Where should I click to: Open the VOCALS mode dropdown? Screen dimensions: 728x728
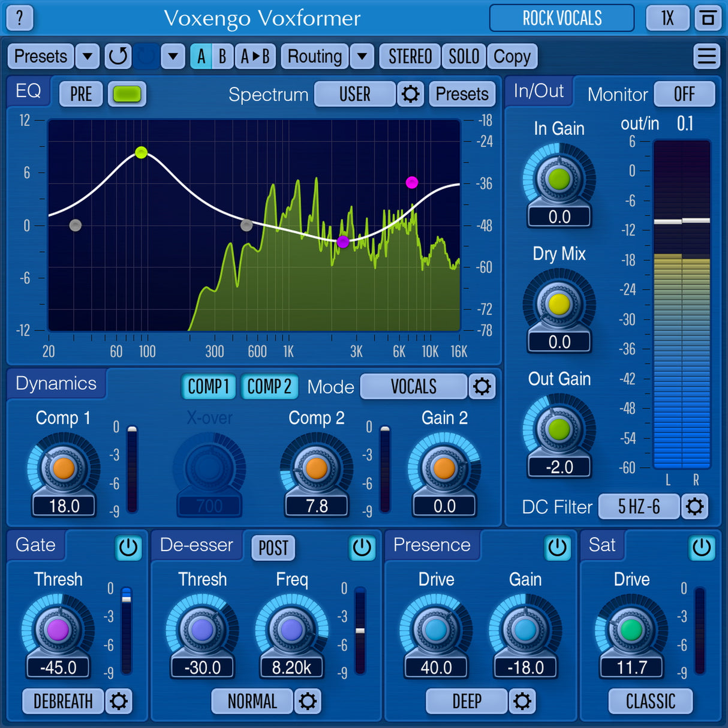(x=413, y=387)
